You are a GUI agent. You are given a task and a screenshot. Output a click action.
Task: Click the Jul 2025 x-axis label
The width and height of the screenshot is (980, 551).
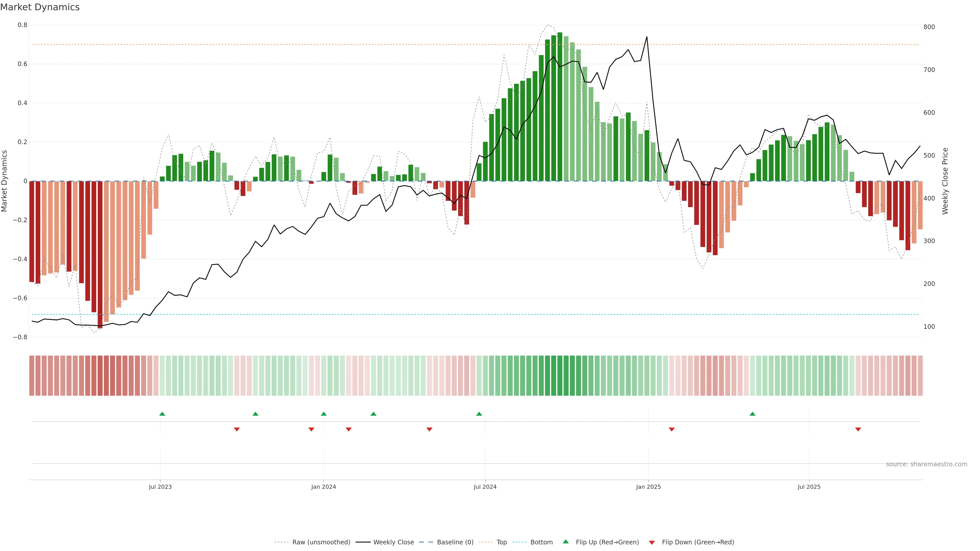(809, 487)
